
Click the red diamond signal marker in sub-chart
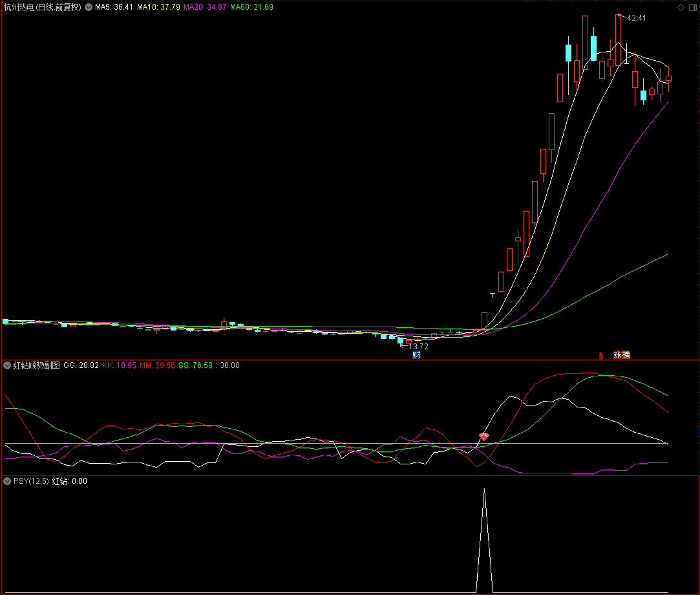(x=484, y=437)
